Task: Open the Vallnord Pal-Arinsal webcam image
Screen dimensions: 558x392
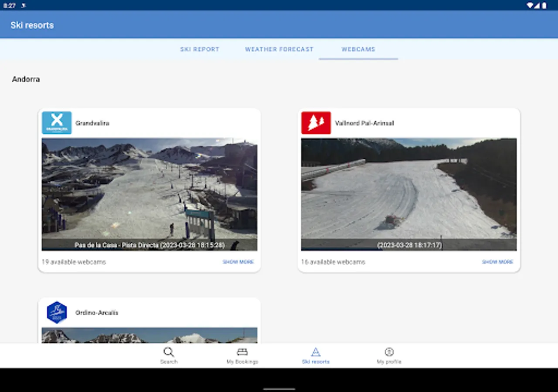Action: (x=408, y=194)
